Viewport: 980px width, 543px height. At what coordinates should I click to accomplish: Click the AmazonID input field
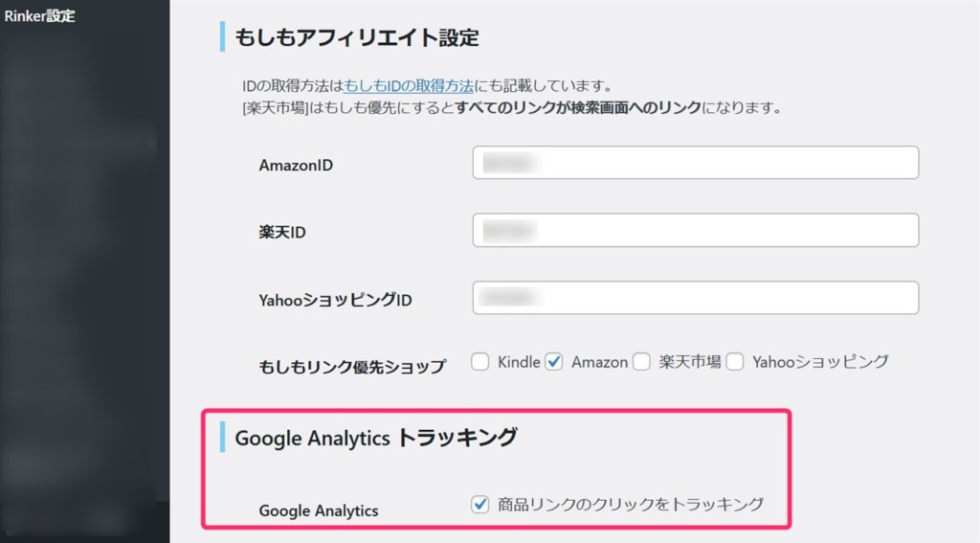click(696, 163)
